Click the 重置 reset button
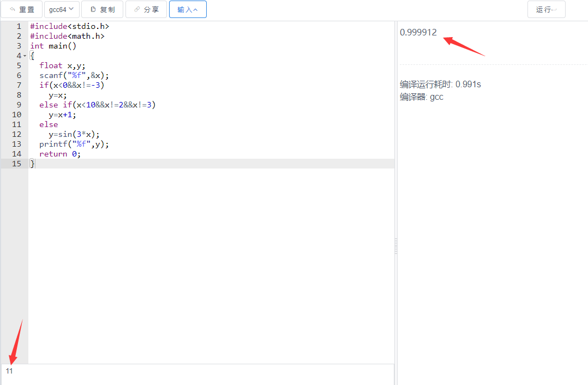 21,9
